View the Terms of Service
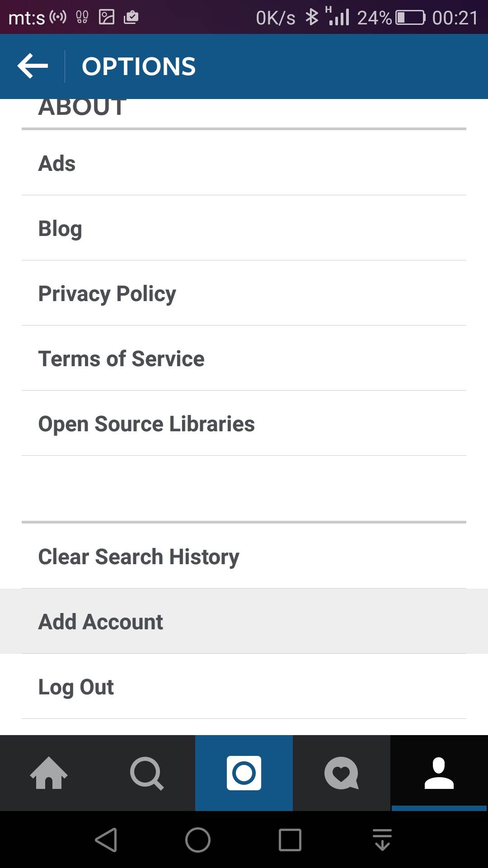 point(244,359)
